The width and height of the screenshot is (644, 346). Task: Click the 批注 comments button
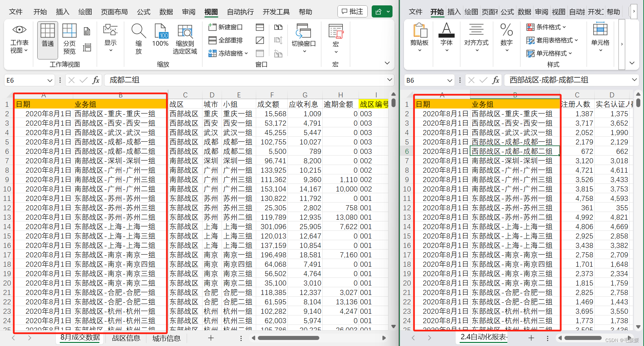(353, 12)
